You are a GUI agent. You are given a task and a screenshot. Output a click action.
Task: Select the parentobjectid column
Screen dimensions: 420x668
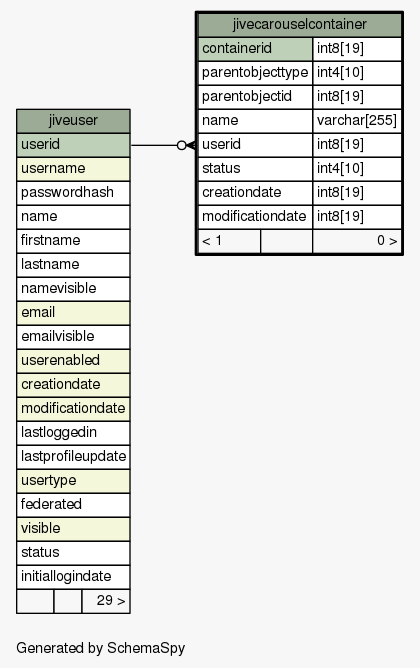pyautogui.click(x=255, y=97)
